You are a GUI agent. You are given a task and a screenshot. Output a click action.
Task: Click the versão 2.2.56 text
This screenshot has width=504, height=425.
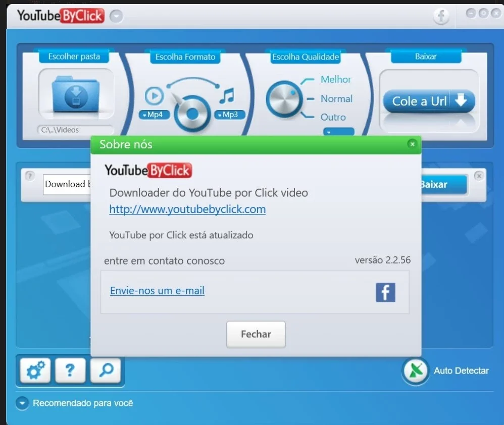[x=382, y=260]
